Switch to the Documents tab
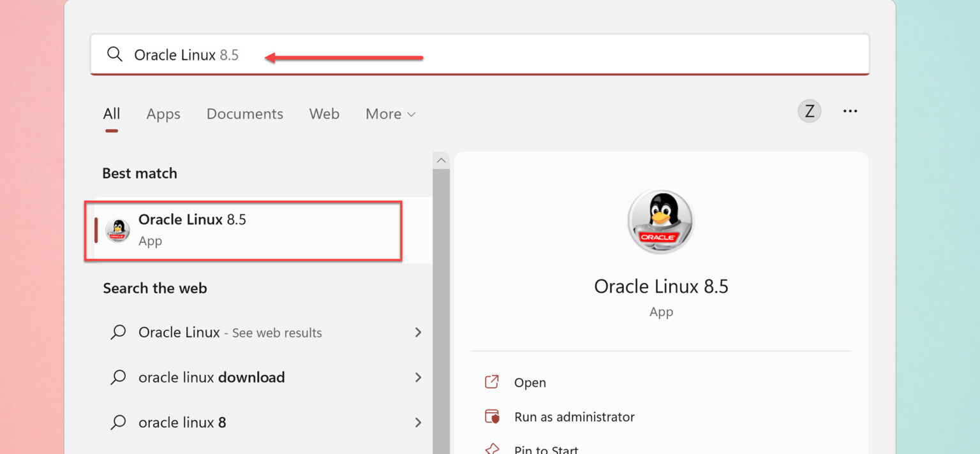980x454 pixels. [244, 113]
